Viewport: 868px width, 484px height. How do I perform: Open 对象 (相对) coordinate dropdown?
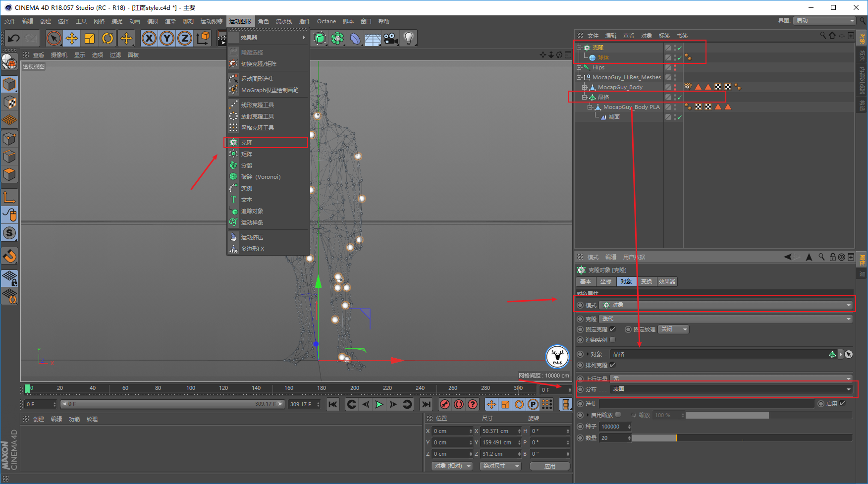pyautogui.click(x=452, y=466)
